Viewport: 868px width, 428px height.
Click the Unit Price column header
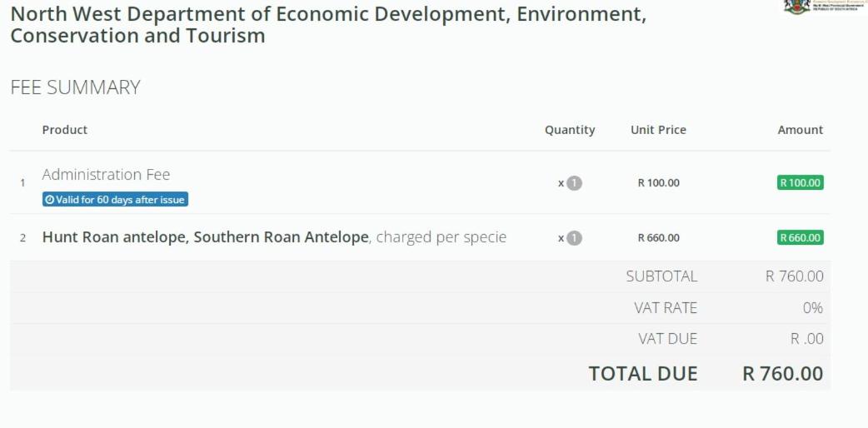(x=658, y=130)
